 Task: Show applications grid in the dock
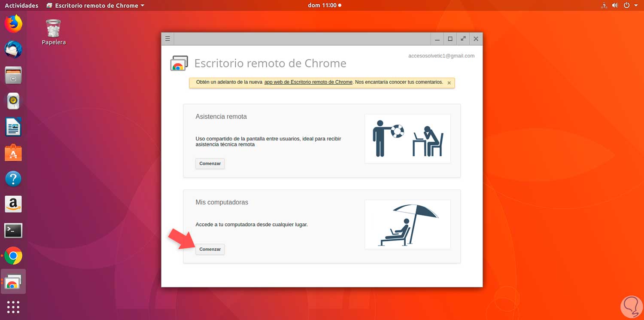click(x=13, y=307)
